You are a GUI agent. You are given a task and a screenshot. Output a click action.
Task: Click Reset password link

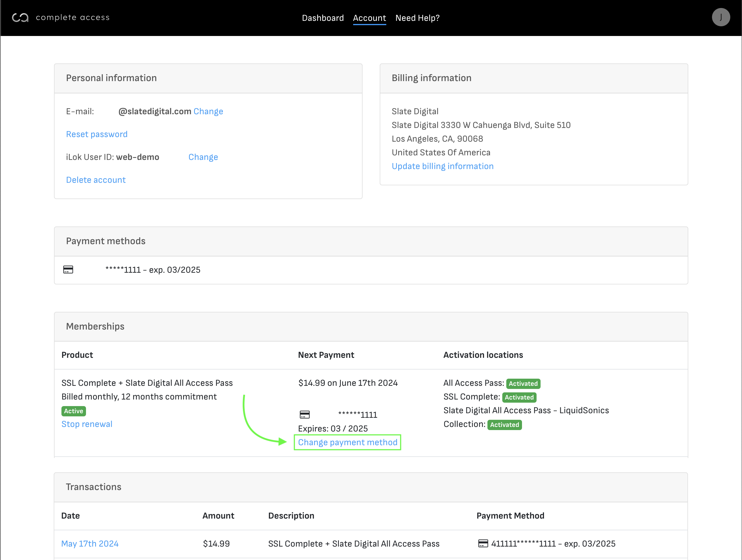(x=97, y=134)
